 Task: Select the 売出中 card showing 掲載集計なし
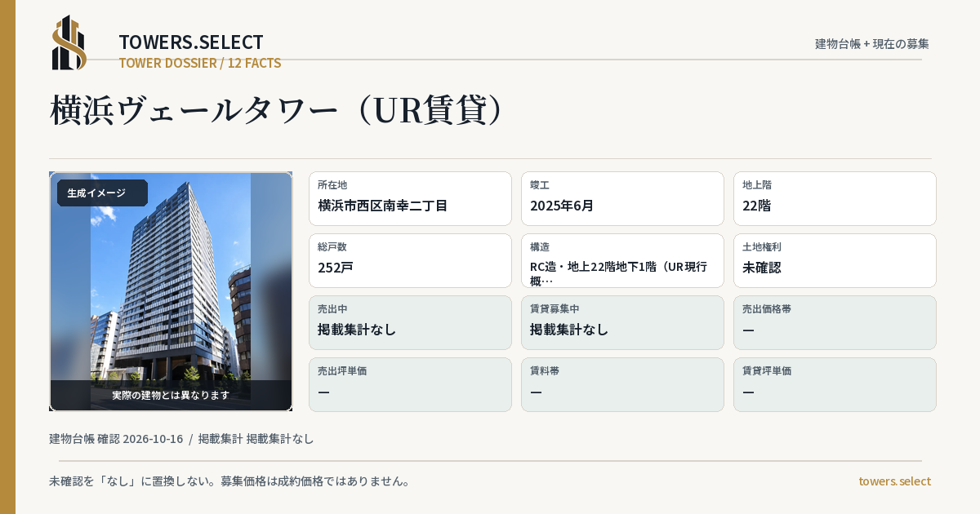pyautogui.click(x=410, y=322)
